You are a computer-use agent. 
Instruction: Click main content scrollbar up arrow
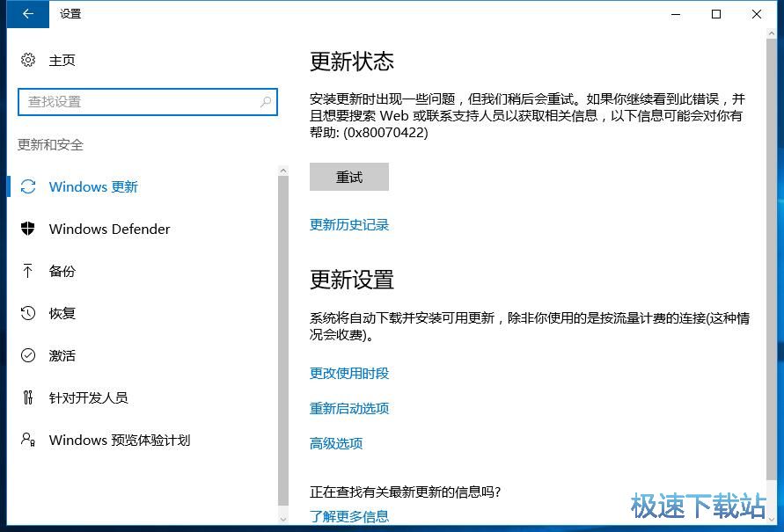(x=771, y=33)
